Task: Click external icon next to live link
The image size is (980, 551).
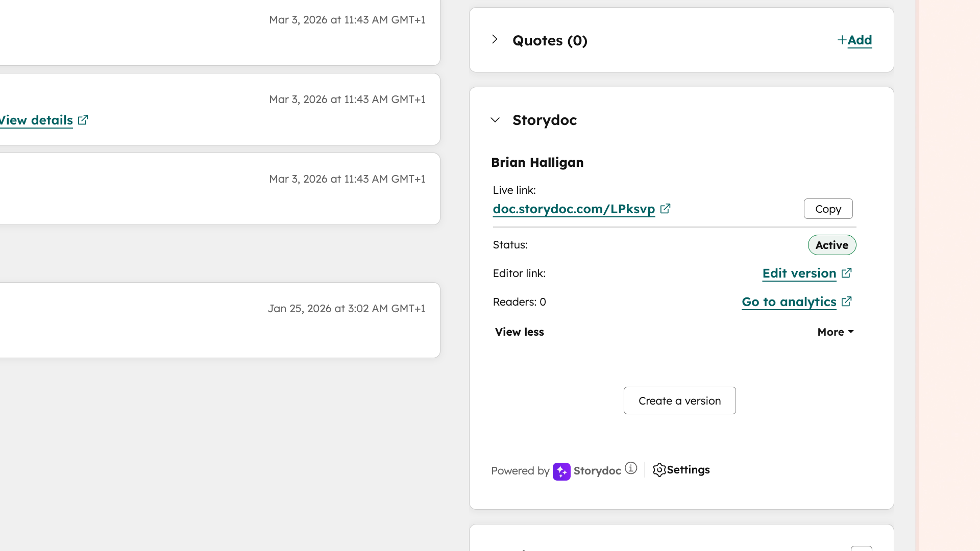Action: pyautogui.click(x=665, y=209)
